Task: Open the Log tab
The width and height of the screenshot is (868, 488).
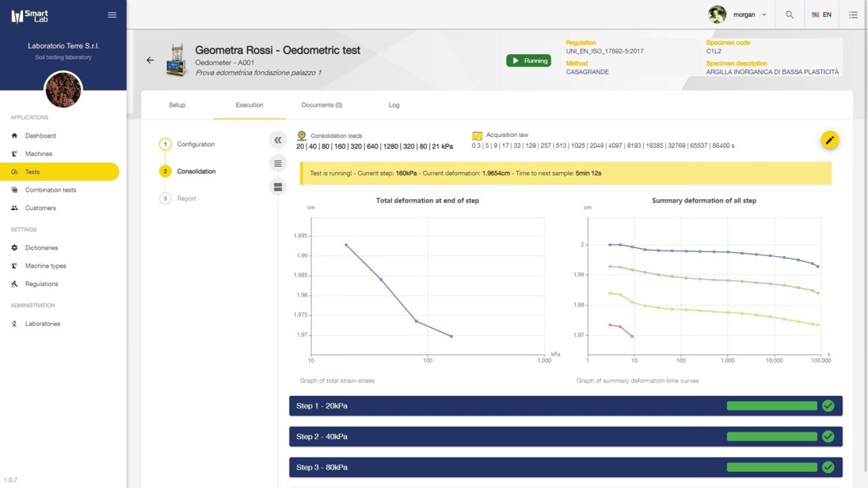Action: [394, 105]
